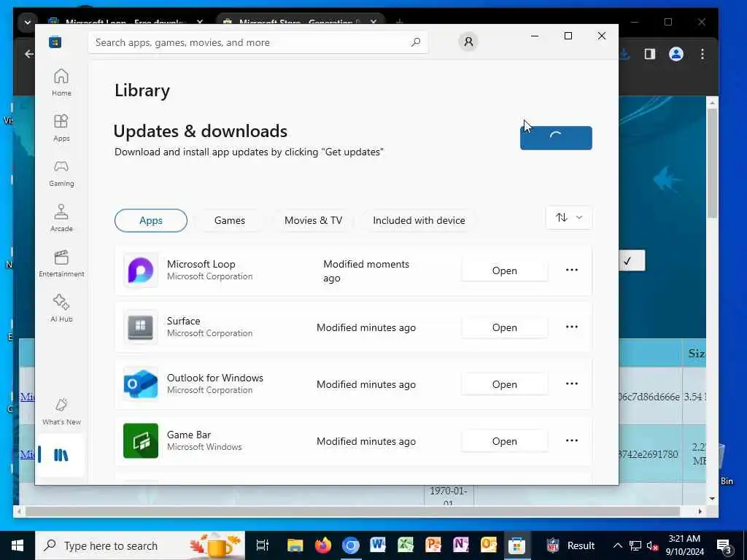This screenshot has width=747, height=560.
Task: Open the Arcade section
Action: point(61,218)
